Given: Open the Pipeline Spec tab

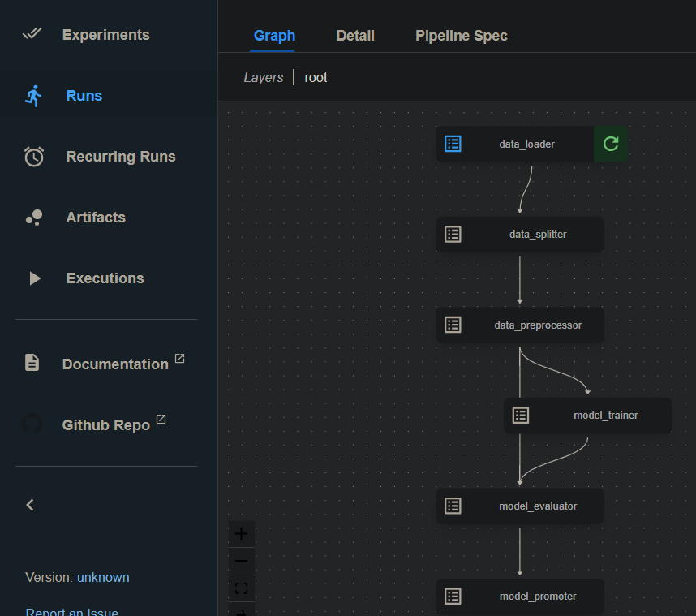Looking at the screenshot, I should pyautogui.click(x=461, y=36).
